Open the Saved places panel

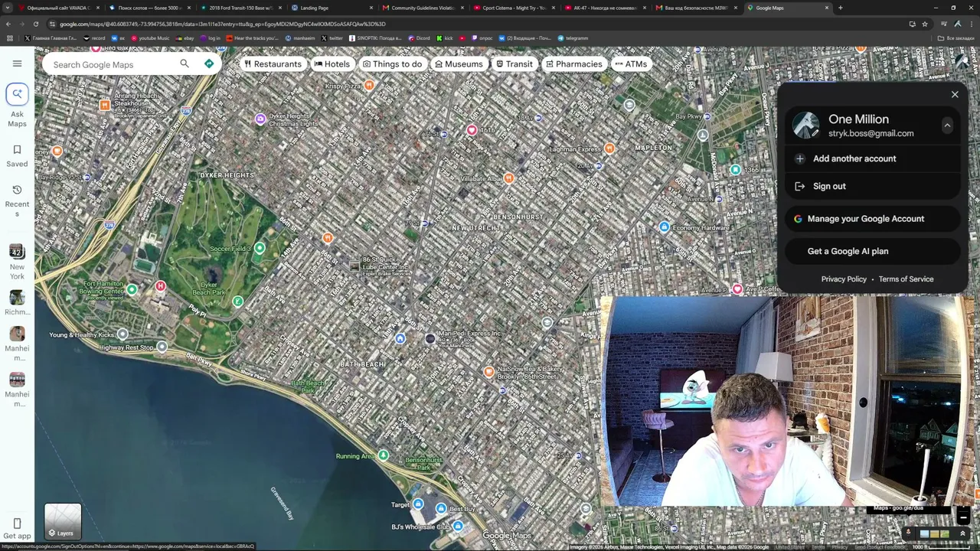pos(17,155)
